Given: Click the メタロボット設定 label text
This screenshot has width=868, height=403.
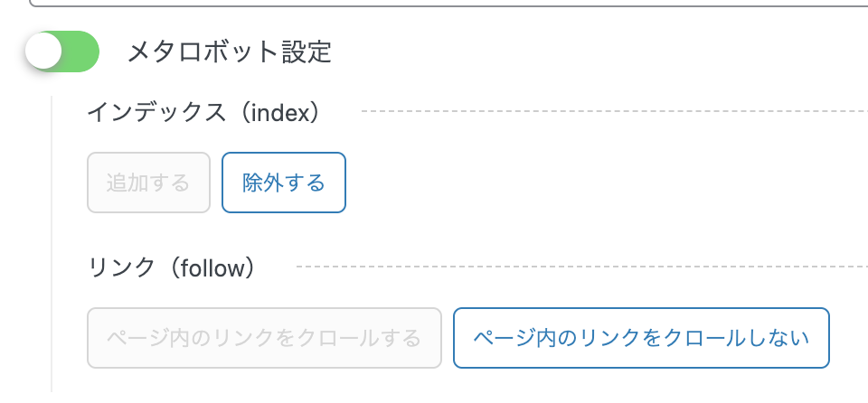Looking at the screenshot, I should (x=230, y=52).
